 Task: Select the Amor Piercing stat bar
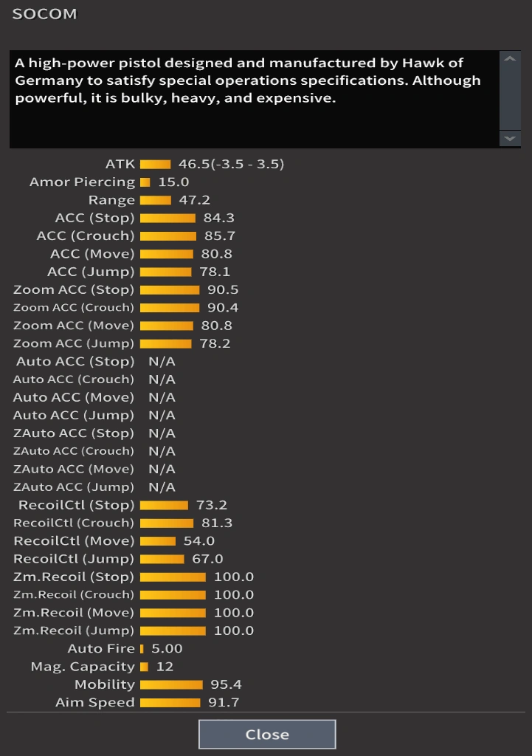click(x=145, y=182)
